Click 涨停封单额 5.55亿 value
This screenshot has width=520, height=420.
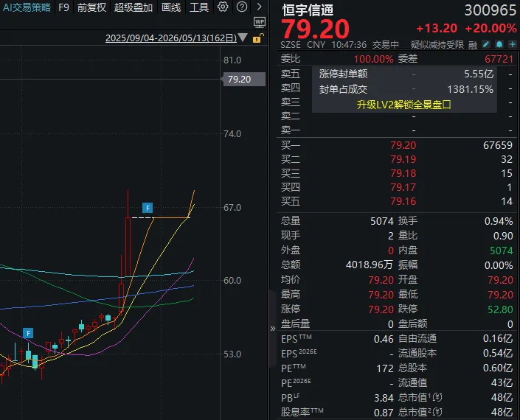479,74
